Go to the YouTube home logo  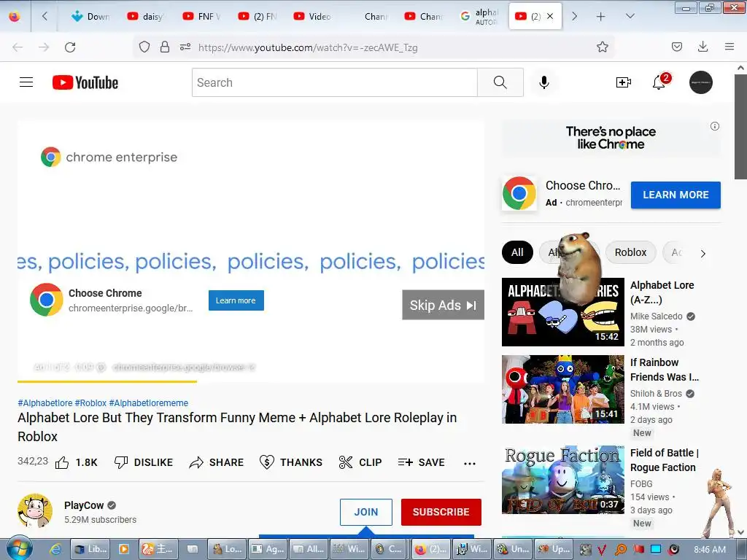[x=85, y=82]
